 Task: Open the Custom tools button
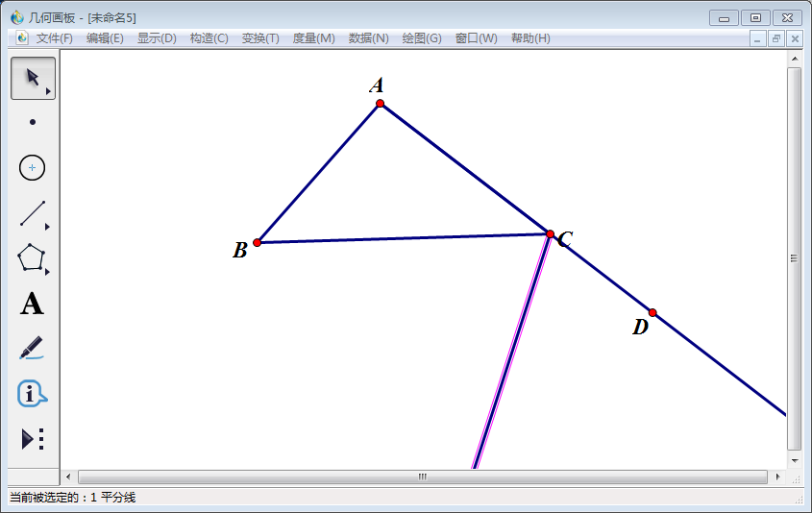coord(32,439)
